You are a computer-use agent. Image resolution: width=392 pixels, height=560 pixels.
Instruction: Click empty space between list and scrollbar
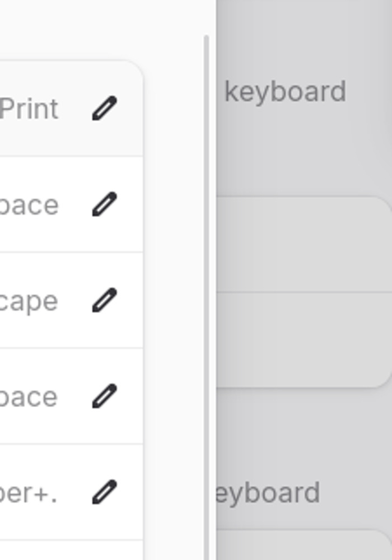(x=174, y=280)
